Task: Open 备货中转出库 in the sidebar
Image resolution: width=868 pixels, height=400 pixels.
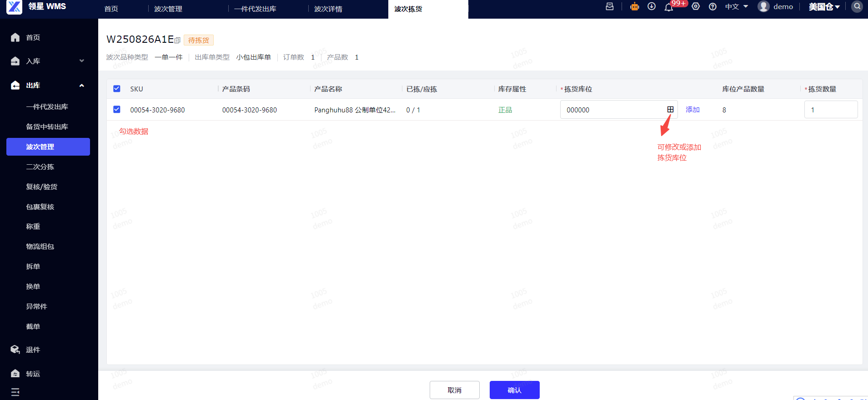Action: tap(48, 127)
